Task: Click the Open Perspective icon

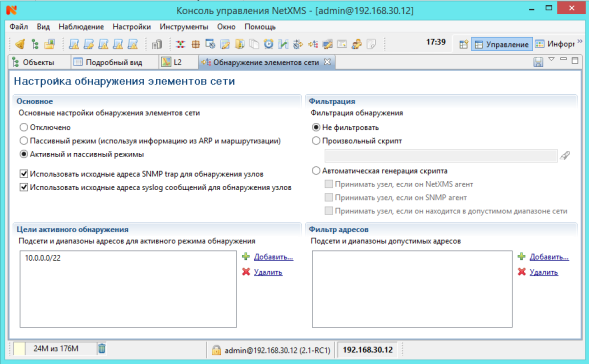Action: pos(464,44)
